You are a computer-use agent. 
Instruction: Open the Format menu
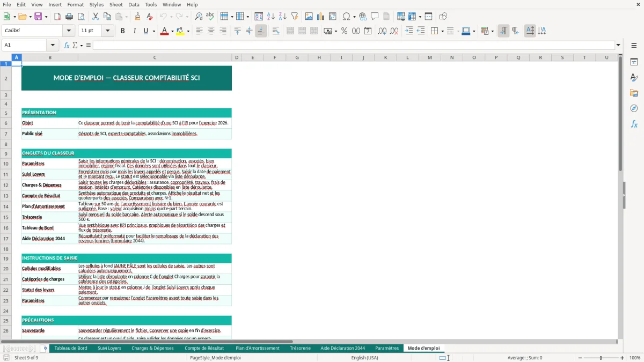tap(75, 4)
